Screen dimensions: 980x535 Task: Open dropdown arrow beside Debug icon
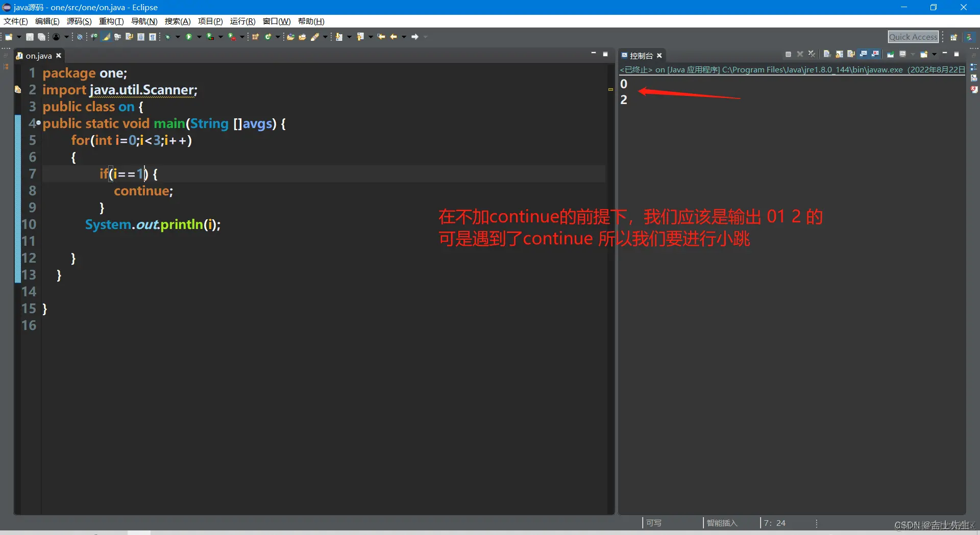178,37
